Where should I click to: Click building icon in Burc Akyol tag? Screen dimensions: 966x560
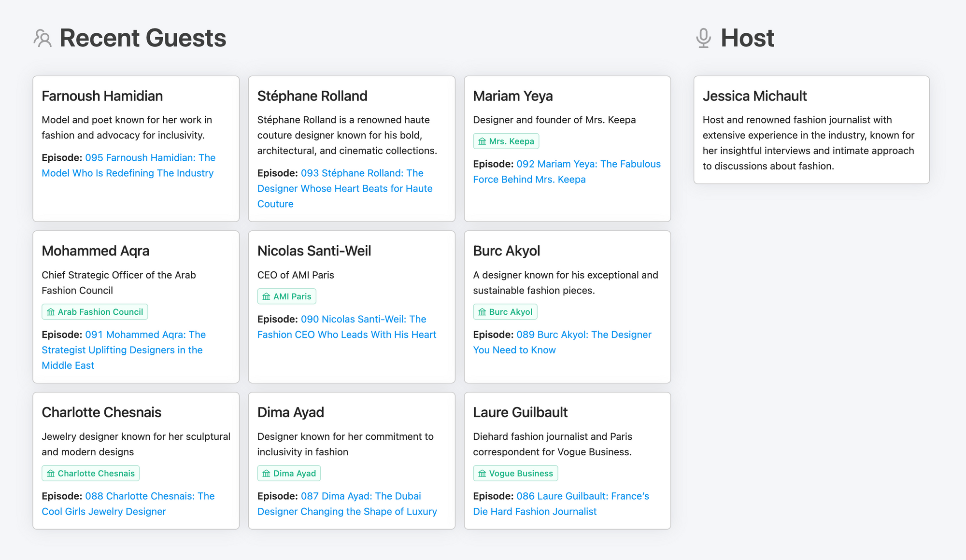[482, 312]
